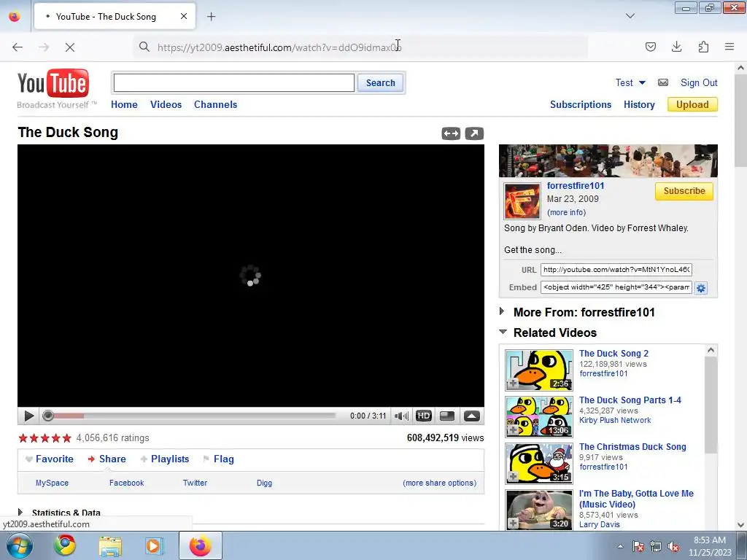Toggle HD quality on the player

(424, 416)
